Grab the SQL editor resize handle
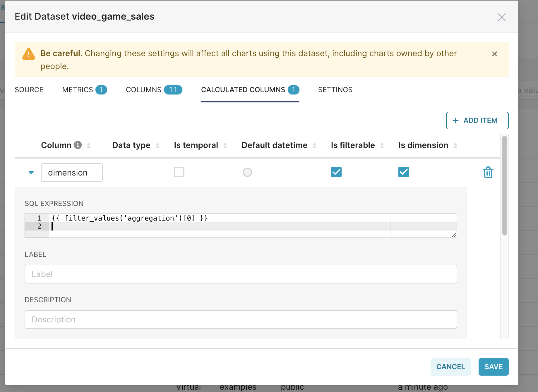 (x=454, y=235)
